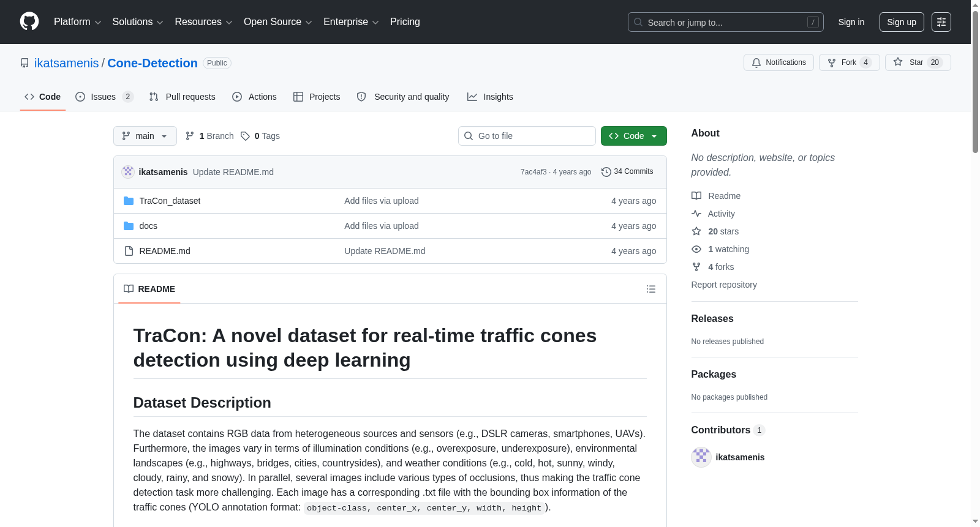Click the fork icon in Fork button
This screenshot has height=527, width=980.
(832, 62)
